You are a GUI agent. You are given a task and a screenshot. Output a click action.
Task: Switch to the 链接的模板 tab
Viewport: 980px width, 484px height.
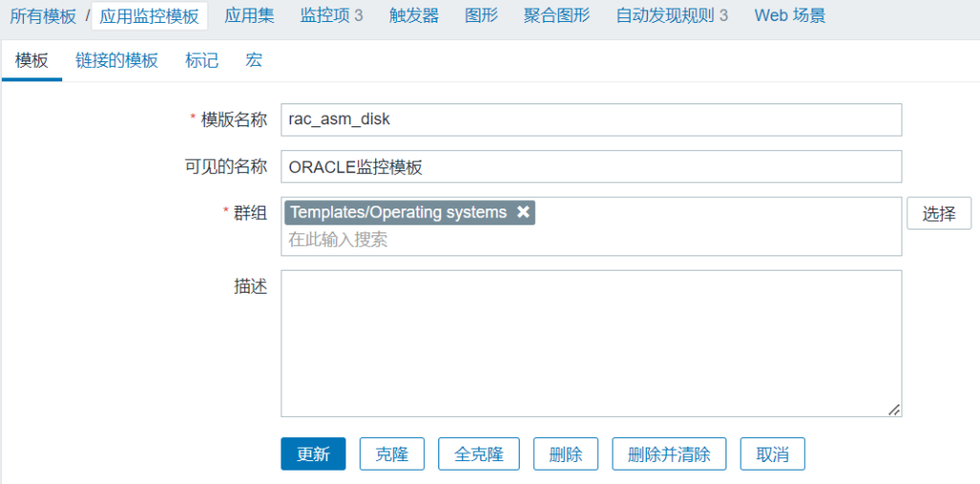click(x=117, y=60)
